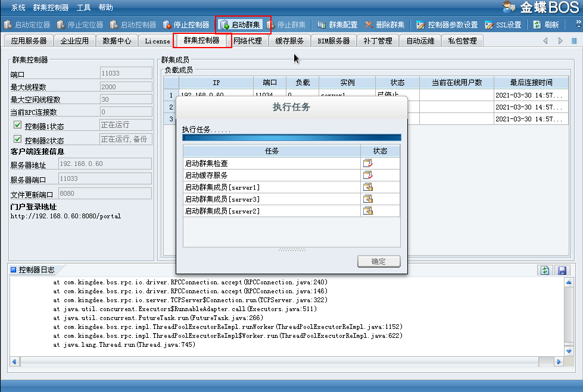This screenshot has width=583, height=392.
Task: Click the 文件更新端口 field showing 8080
Action: pyautogui.click(x=105, y=193)
